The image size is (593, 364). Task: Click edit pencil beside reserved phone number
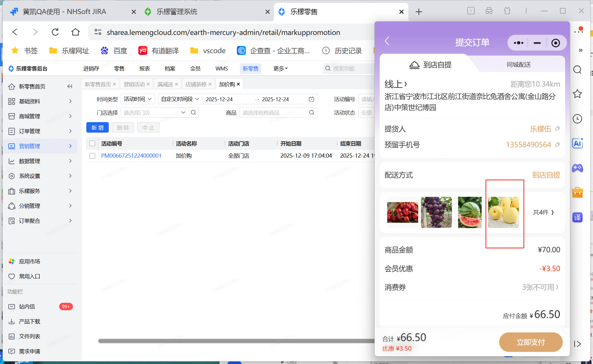click(557, 145)
